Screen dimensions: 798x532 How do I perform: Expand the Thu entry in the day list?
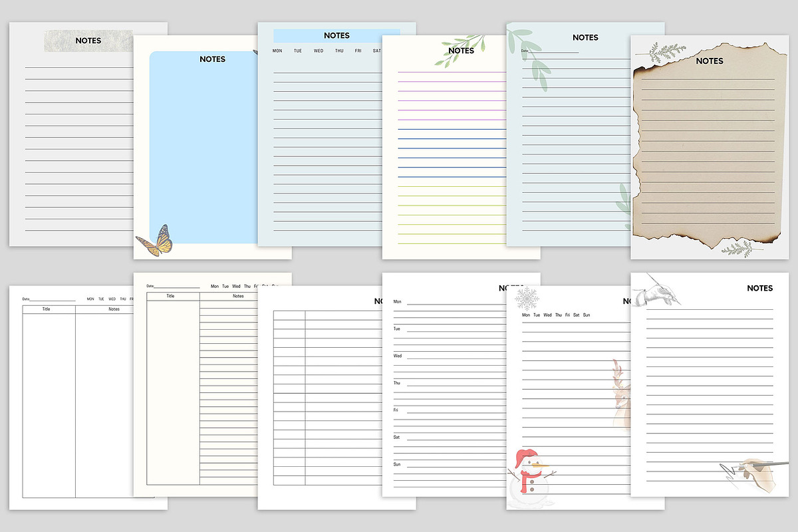(396, 383)
